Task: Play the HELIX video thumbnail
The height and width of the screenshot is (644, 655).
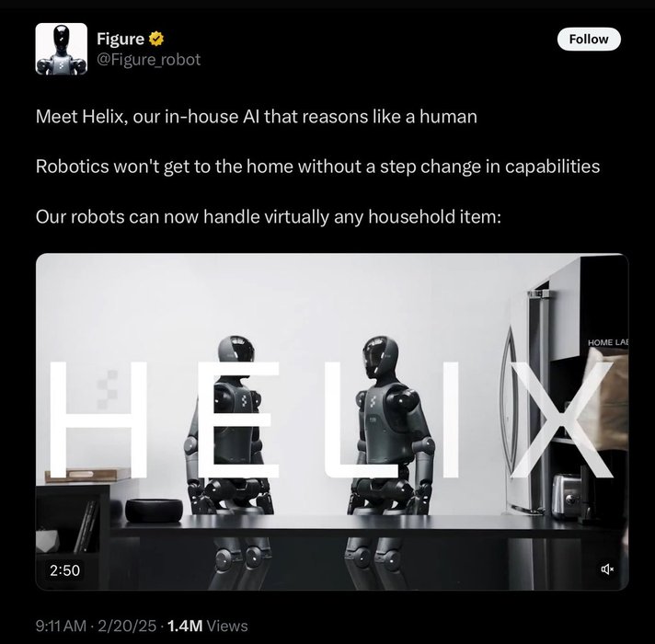Action: click(x=332, y=421)
